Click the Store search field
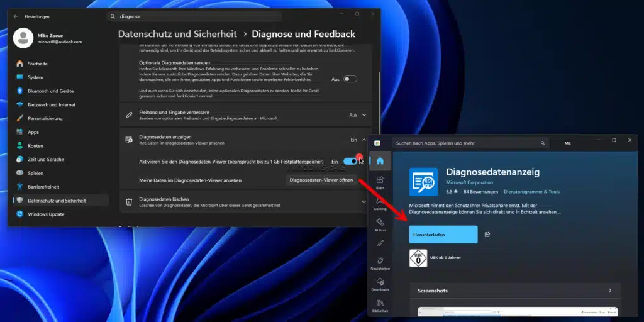The image size is (644, 322). coord(470,143)
